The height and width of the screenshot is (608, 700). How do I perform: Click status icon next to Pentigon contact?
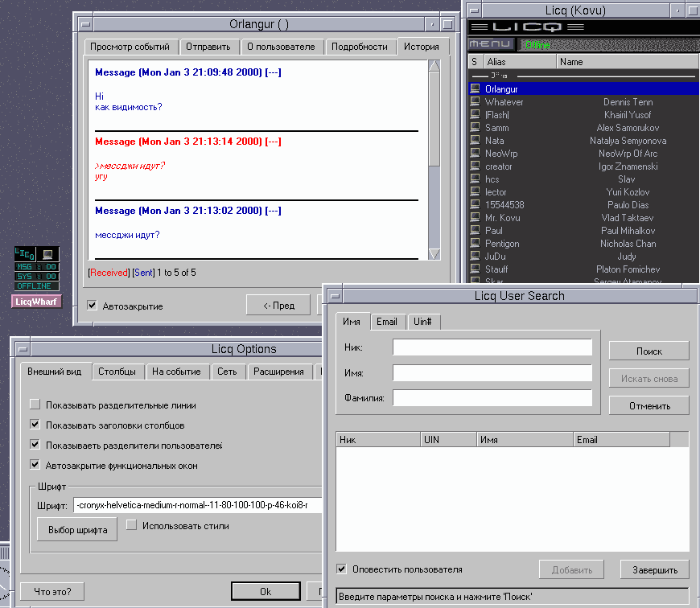[475, 243]
